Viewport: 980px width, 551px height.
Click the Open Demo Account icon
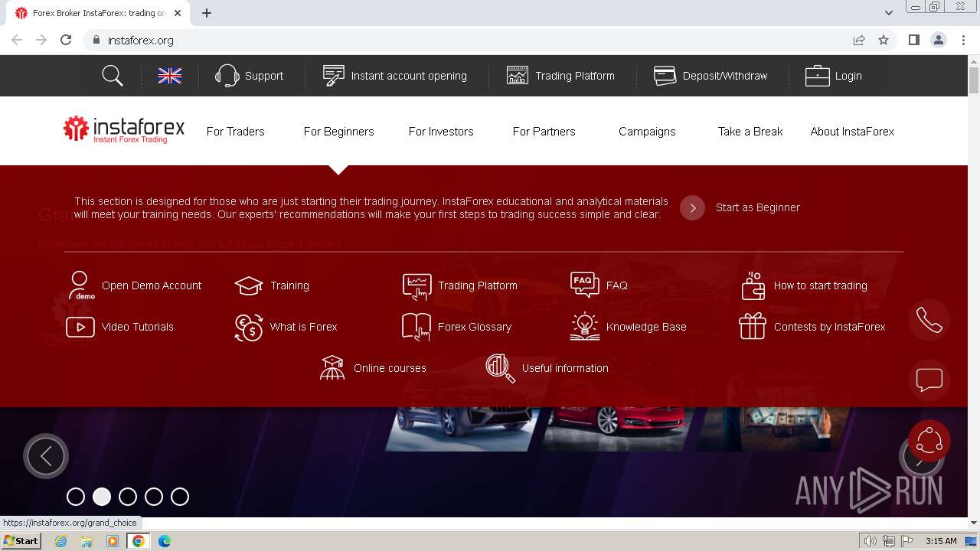tap(80, 285)
